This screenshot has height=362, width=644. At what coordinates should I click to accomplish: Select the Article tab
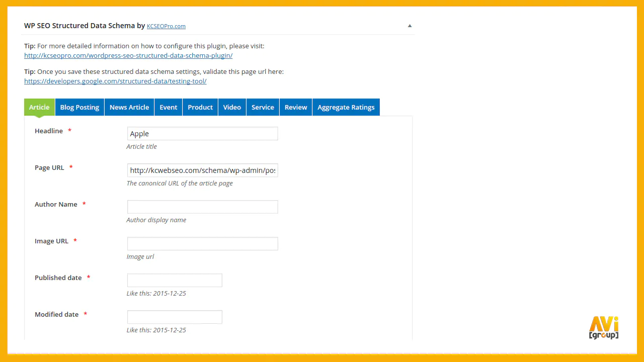tap(39, 107)
